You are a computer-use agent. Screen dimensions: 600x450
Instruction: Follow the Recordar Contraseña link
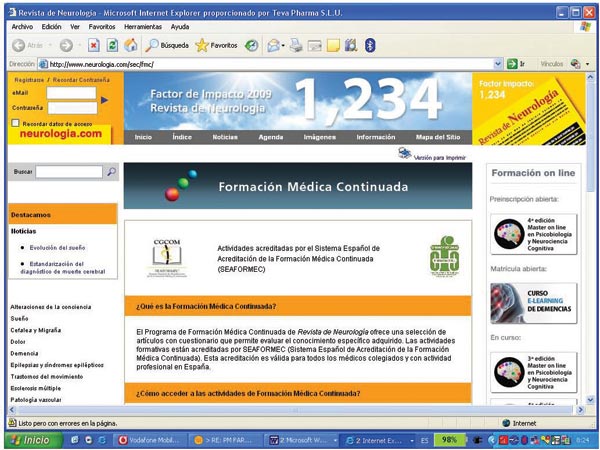[81, 80]
